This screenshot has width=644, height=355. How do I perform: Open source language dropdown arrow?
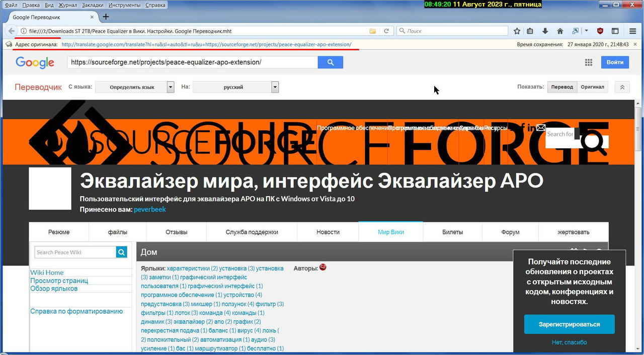pos(171,87)
